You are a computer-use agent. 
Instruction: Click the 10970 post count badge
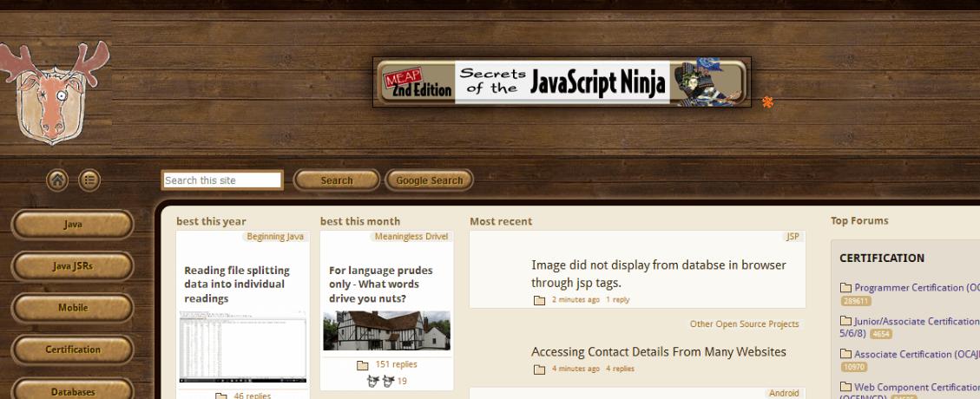[x=854, y=367]
